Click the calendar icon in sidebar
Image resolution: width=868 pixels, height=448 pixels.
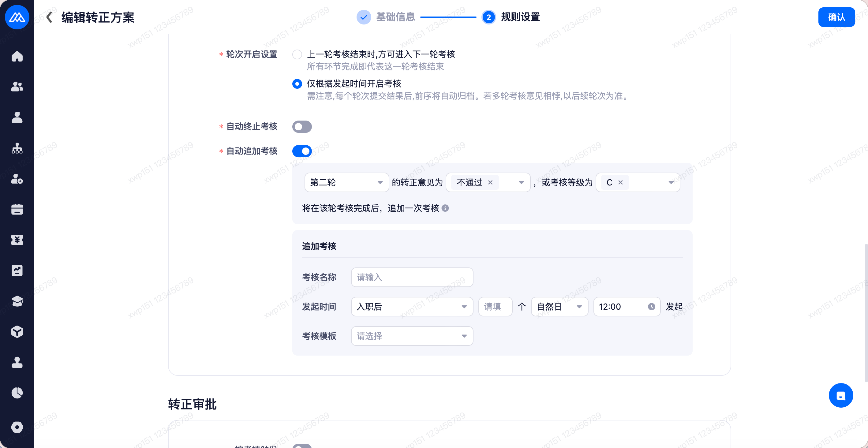pyautogui.click(x=17, y=209)
